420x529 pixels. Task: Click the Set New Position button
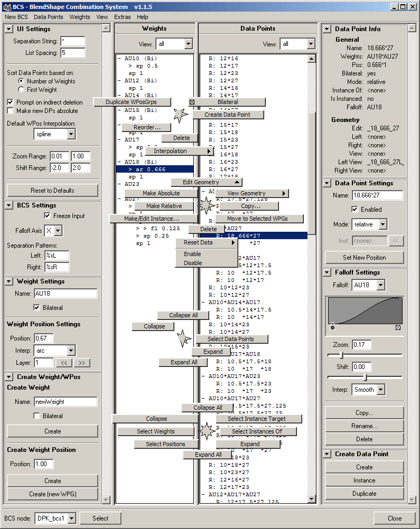click(x=364, y=258)
